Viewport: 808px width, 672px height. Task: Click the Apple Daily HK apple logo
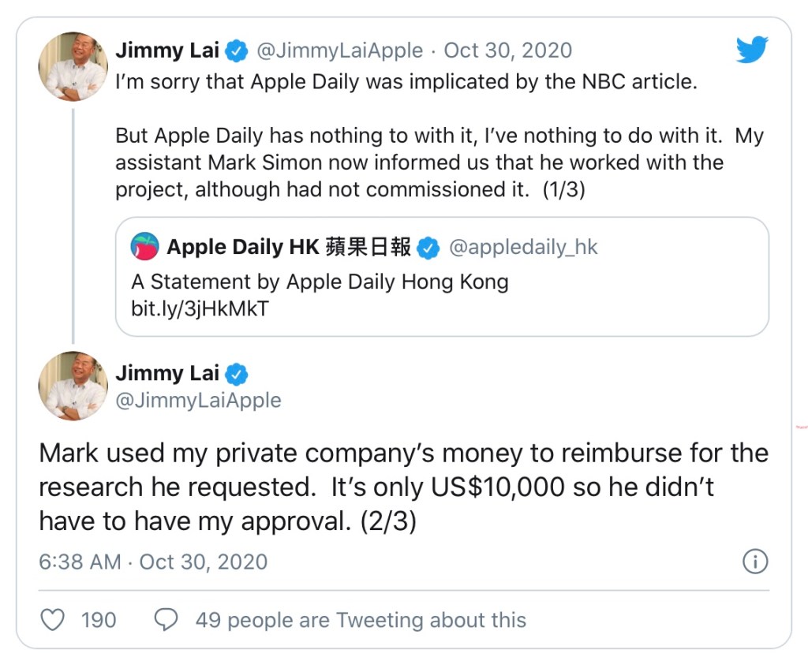click(145, 247)
